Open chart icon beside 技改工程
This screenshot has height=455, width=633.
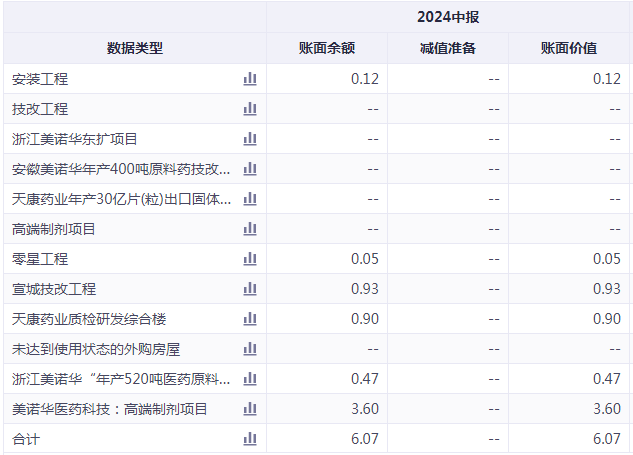click(250, 109)
